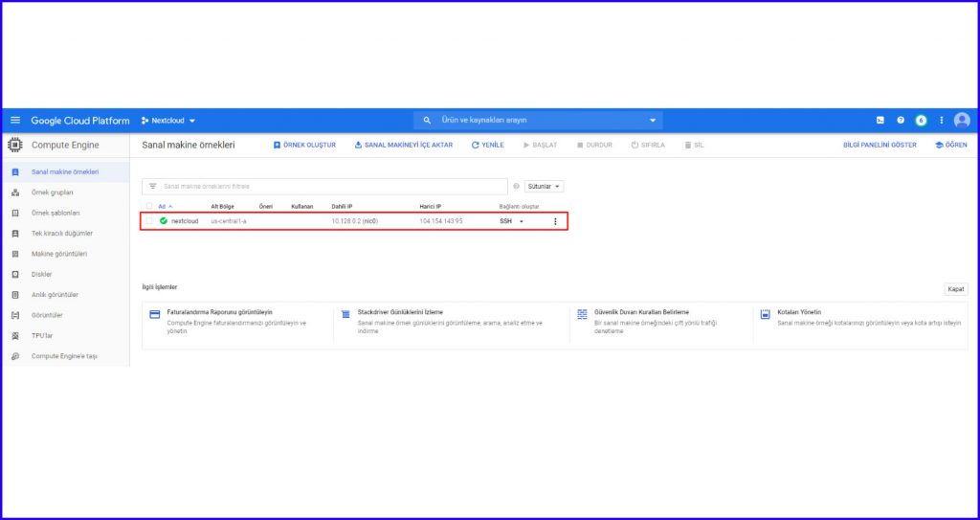The width and height of the screenshot is (980, 520).
Task: Focus the 'Ürün ve kaynakları arayın' search box
Action: click(x=538, y=120)
